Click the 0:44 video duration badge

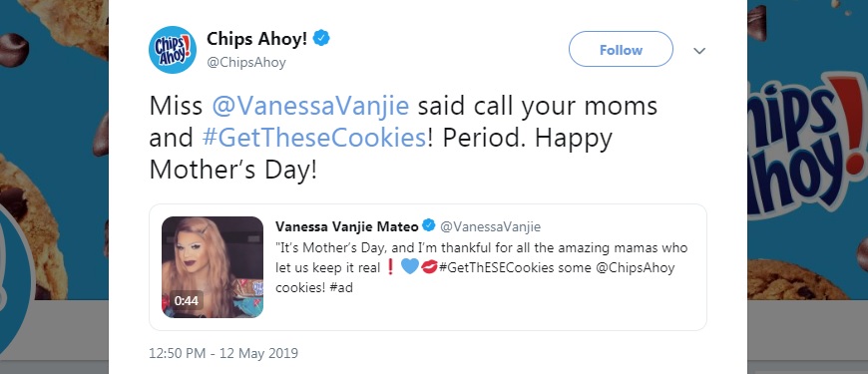[x=186, y=301]
